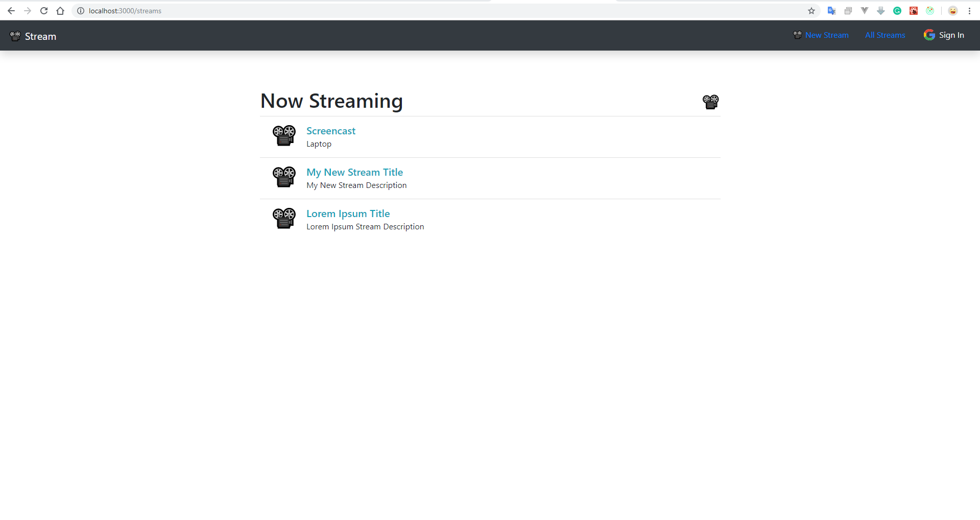The image size is (980, 520).
Task: Click the download arrow extension icon
Action: point(881,11)
